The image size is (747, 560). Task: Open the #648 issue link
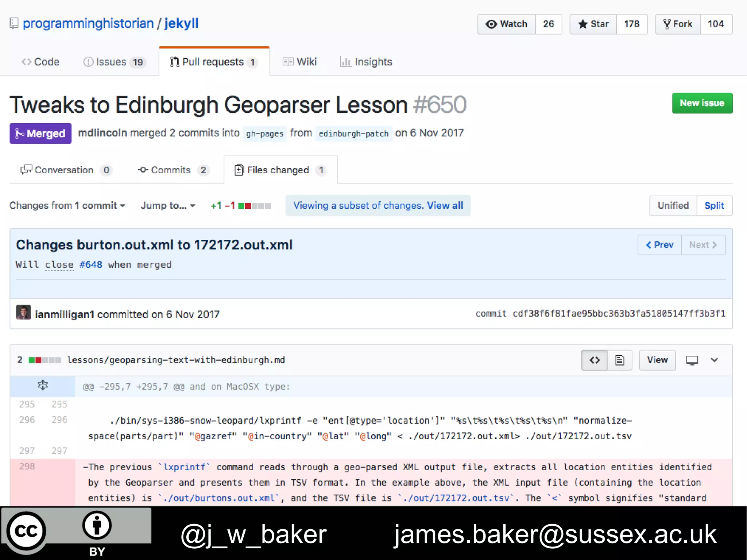[91, 264]
